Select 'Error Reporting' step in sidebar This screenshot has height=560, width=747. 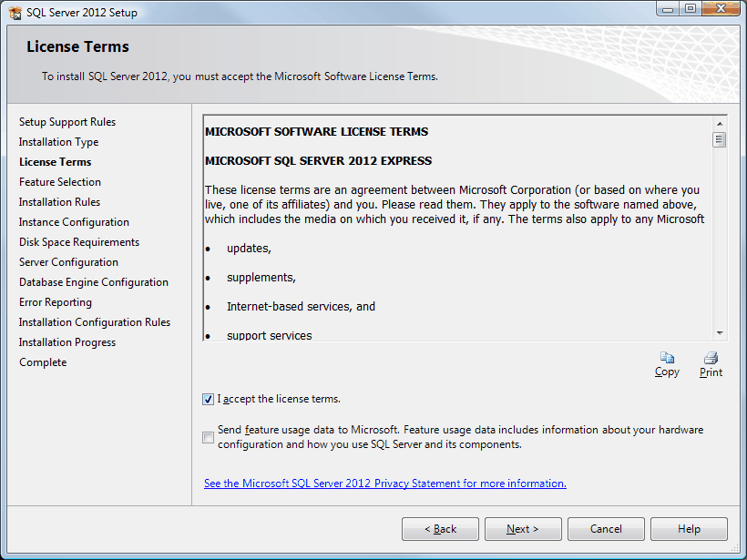tap(56, 302)
